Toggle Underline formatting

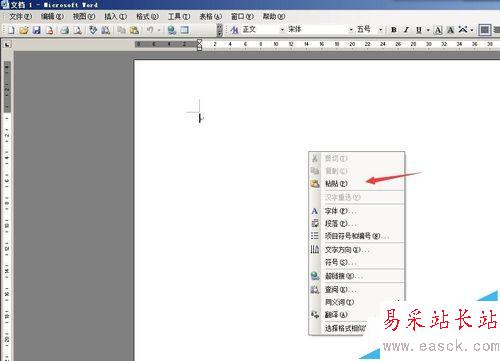(x=419, y=30)
